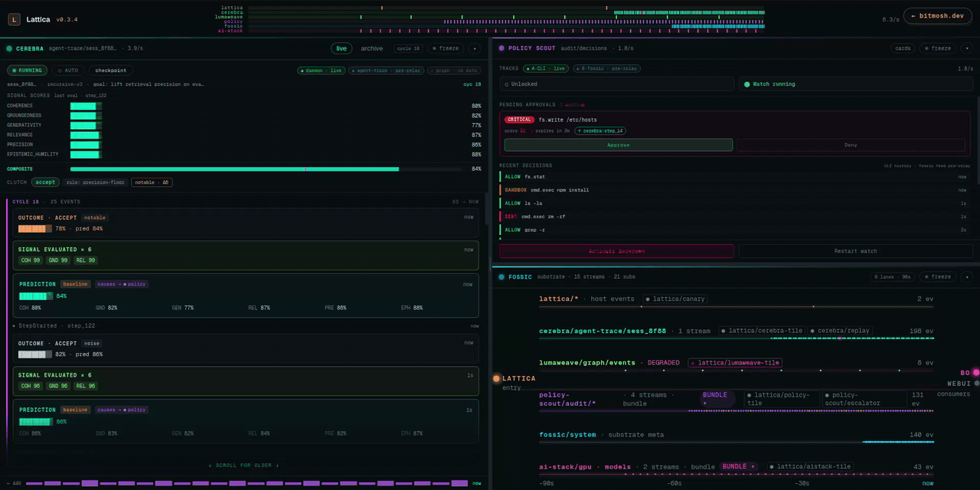Viewport: 980px width, 490px height.
Task: Click the Policy Scout purple status dot
Action: pos(501,48)
